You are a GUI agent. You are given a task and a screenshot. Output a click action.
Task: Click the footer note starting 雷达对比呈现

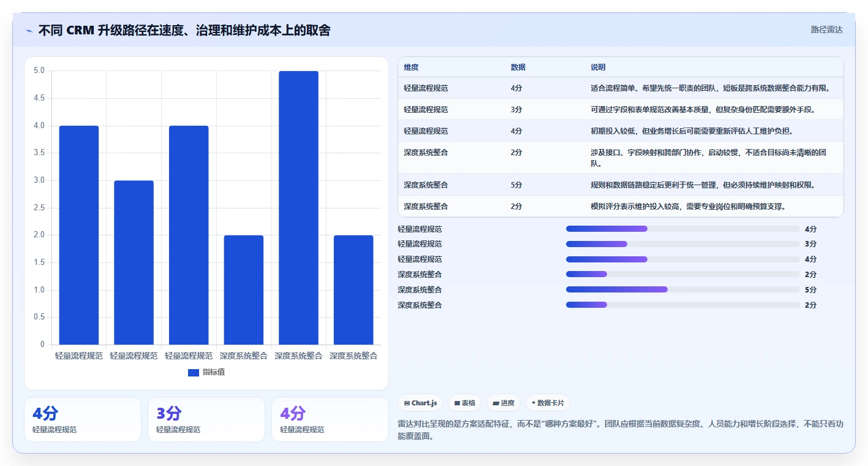[x=620, y=430]
